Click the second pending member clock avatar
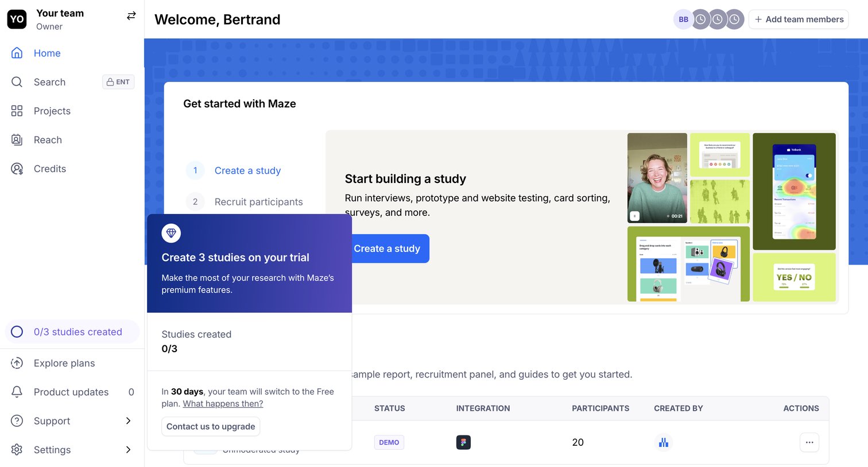 coord(718,20)
